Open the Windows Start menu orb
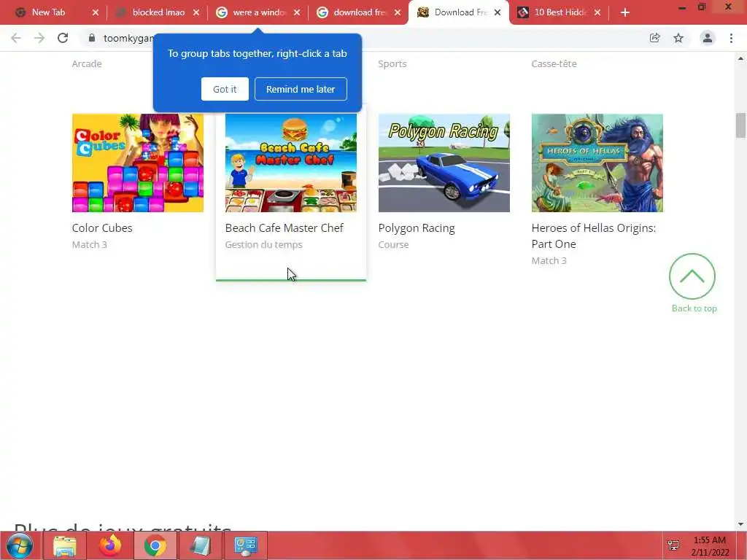Screen dimensions: 747x560 19,545
